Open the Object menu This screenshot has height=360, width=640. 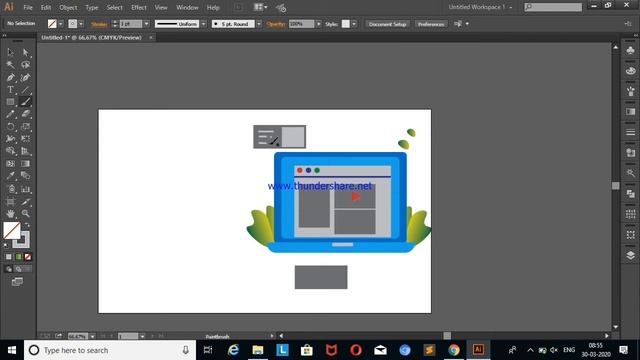point(68,7)
